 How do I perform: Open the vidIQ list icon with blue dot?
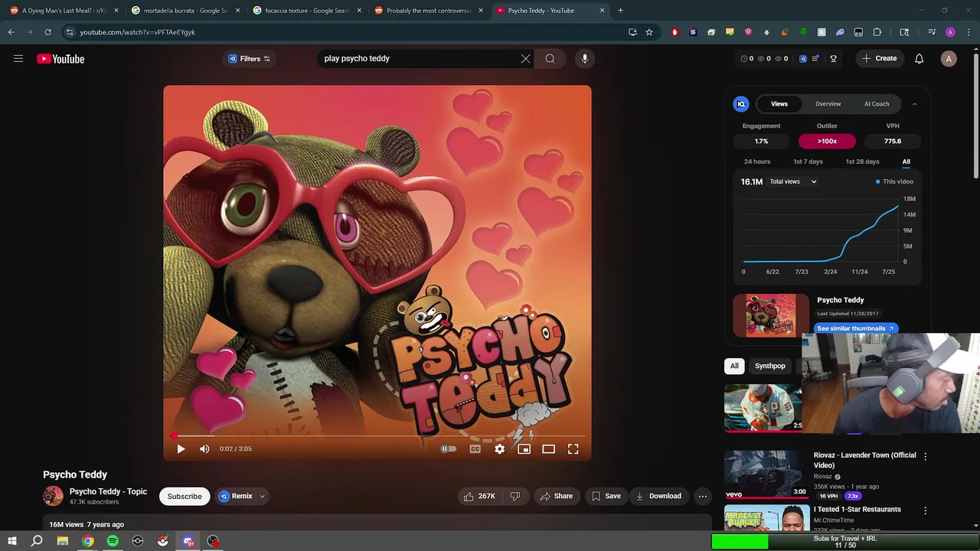pos(815,59)
